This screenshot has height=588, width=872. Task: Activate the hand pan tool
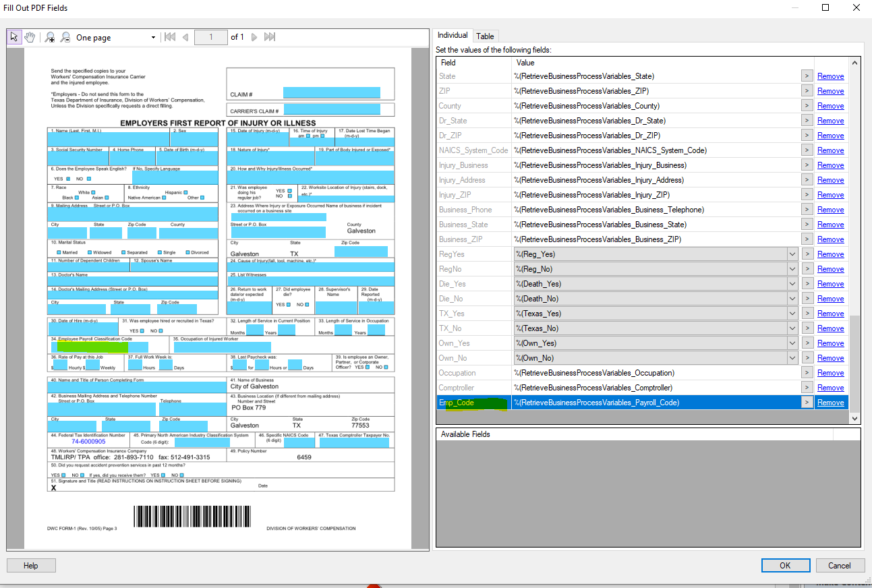coord(30,37)
